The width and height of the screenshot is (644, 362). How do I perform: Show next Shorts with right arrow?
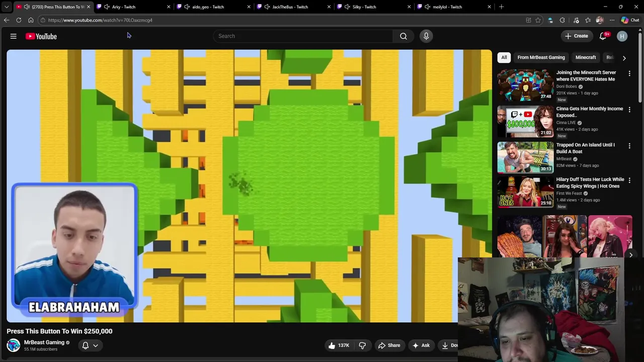click(x=630, y=255)
